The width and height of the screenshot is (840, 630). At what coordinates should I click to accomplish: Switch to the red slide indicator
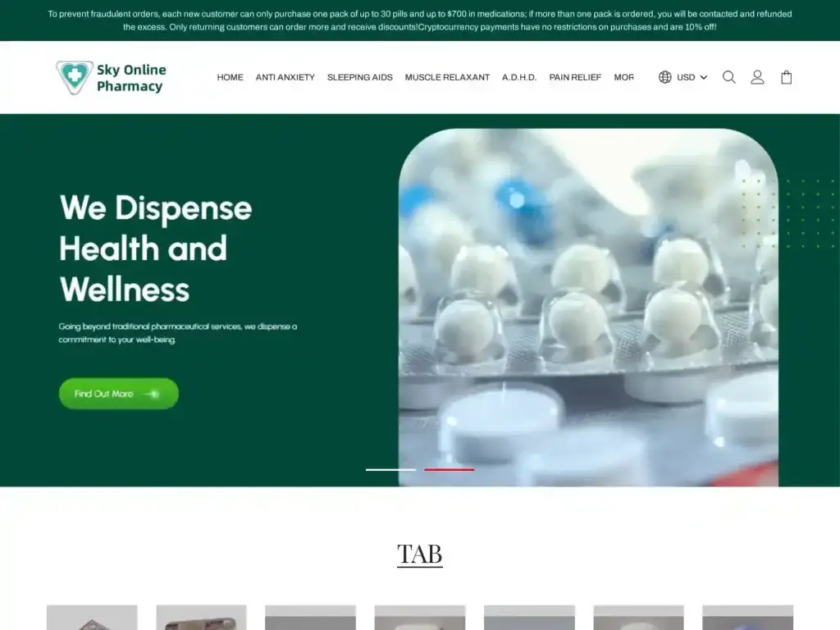point(449,469)
